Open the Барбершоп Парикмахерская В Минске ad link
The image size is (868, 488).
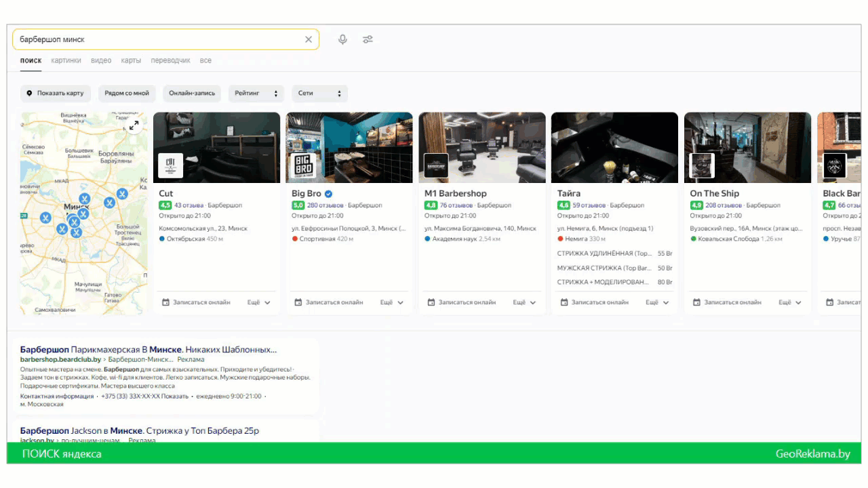click(149, 350)
